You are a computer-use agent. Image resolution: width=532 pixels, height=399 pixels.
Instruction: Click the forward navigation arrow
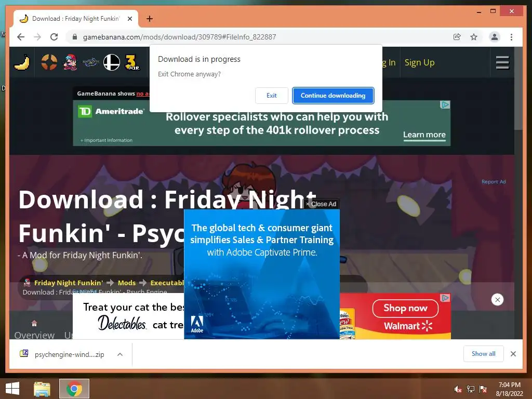(37, 37)
